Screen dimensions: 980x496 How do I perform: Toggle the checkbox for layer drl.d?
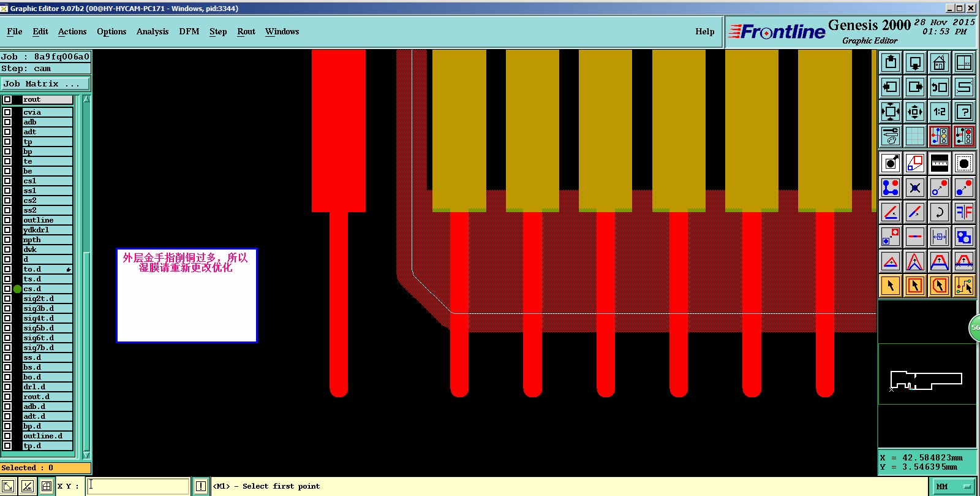(7, 387)
